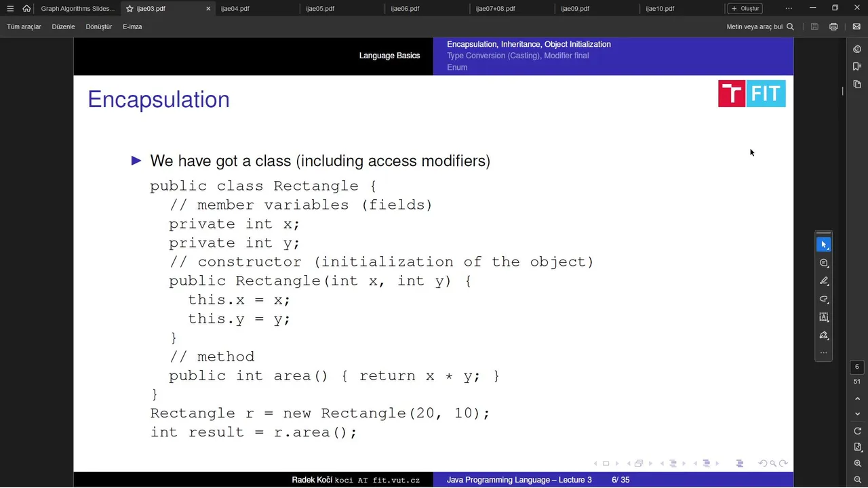Open the AI assistant panel icon
868x488 pixels.
[857, 49]
